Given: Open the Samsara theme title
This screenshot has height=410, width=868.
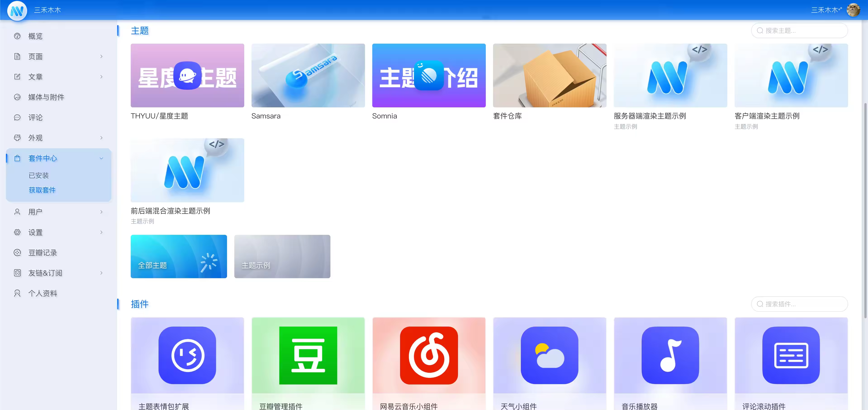Looking at the screenshot, I should (266, 116).
